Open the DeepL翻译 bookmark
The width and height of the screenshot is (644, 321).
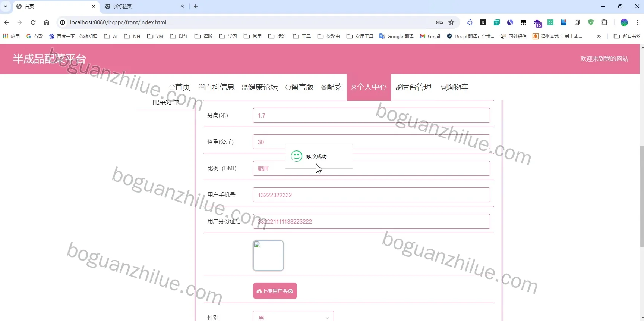tap(470, 36)
